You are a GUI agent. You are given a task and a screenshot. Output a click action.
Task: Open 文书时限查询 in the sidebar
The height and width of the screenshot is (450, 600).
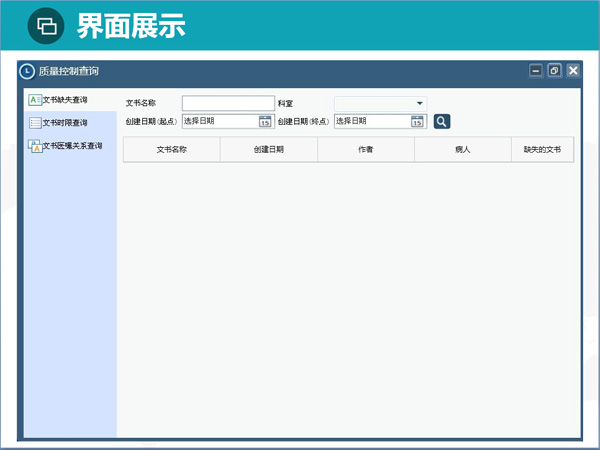70,123
